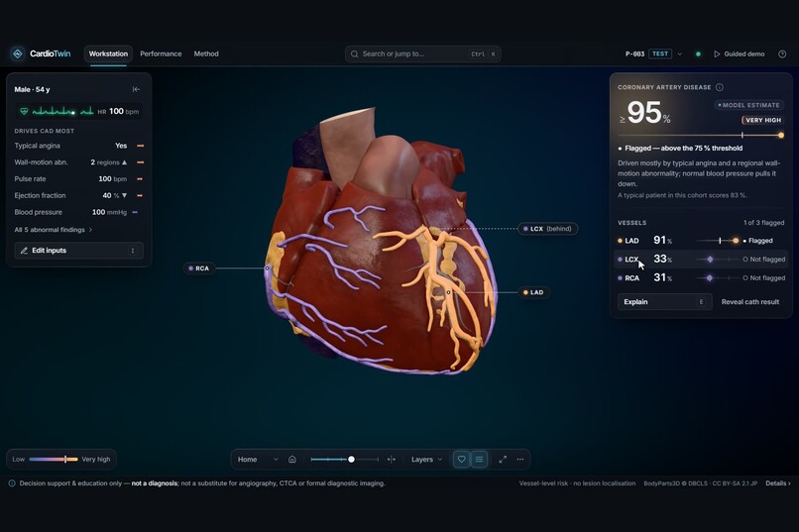799x532 pixels.
Task: Click the LAD 91% risk gauge
Action: coord(718,241)
